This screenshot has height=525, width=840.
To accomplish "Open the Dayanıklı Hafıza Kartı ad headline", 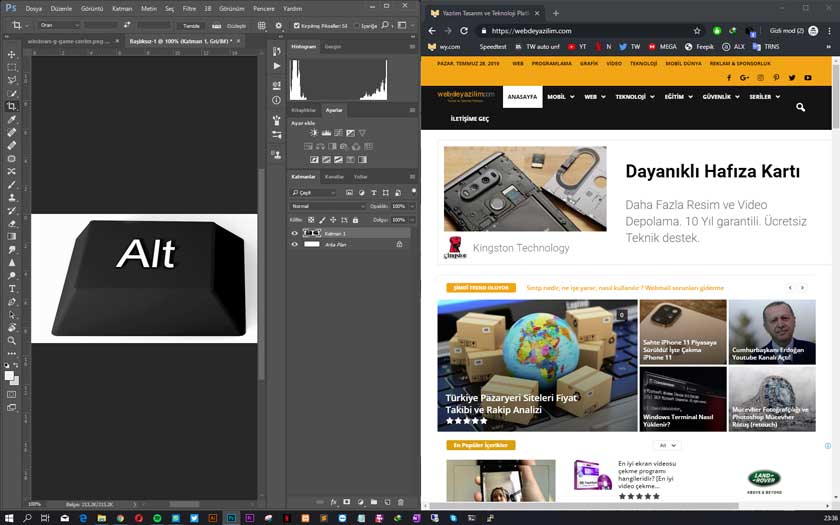I will point(712,171).
